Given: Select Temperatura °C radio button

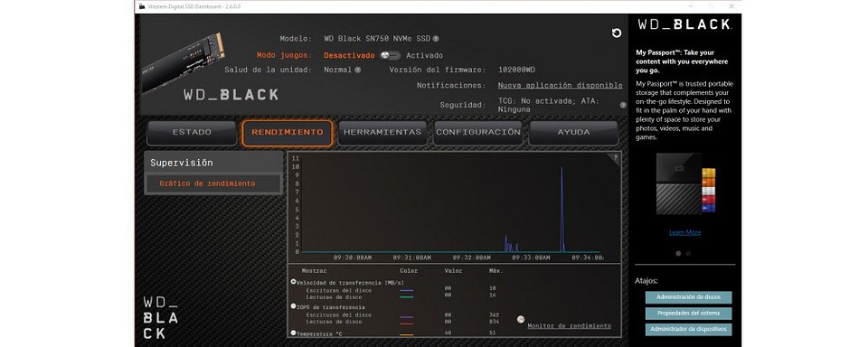Looking at the screenshot, I should (293, 333).
